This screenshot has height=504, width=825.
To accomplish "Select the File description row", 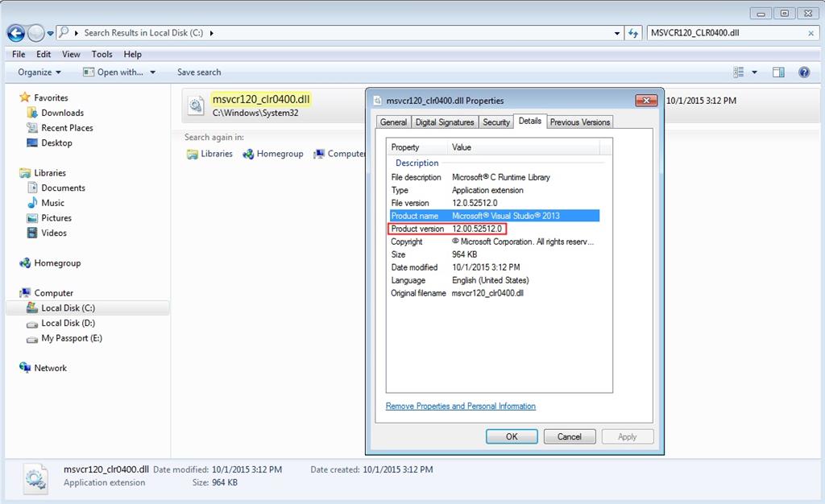I will coord(495,177).
